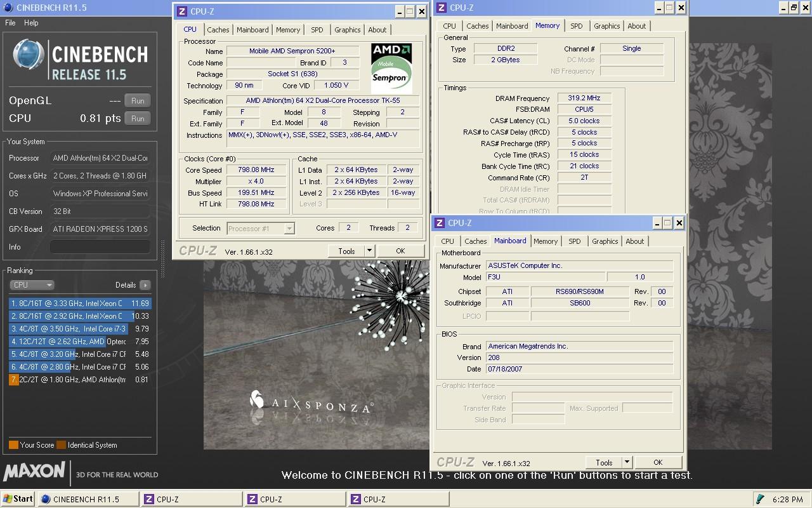Select ranking row 8C/16T @ 3.33 GHz
This screenshot has height=508, width=812.
tap(80, 304)
